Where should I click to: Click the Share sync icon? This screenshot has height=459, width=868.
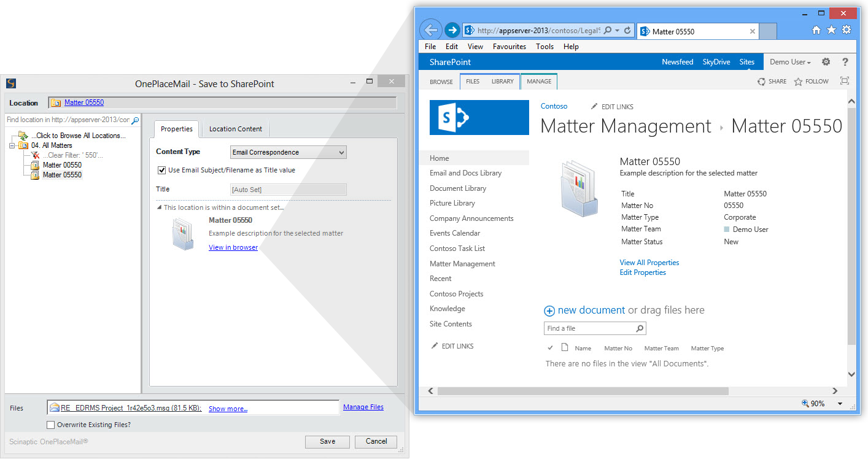click(761, 82)
